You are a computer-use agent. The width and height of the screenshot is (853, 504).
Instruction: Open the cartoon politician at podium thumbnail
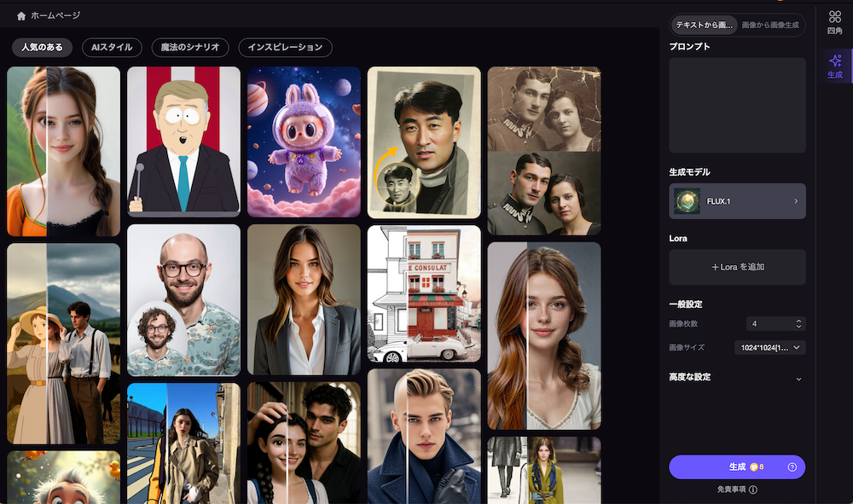click(x=184, y=141)
